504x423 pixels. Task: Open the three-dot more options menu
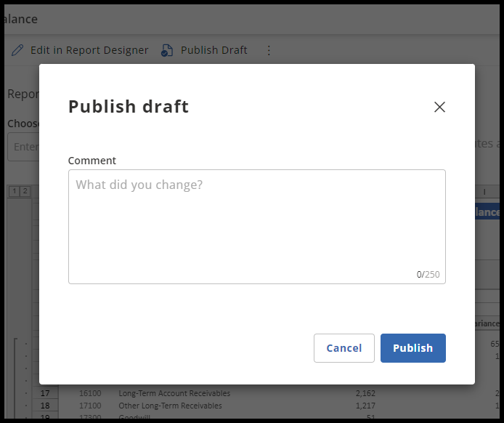(x=269, y=50)
